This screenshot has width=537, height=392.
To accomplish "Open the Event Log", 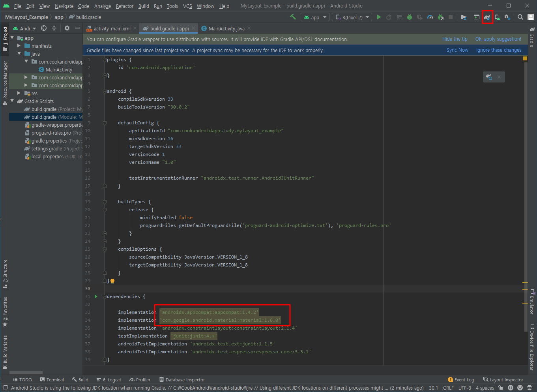I will coord(461,380).
